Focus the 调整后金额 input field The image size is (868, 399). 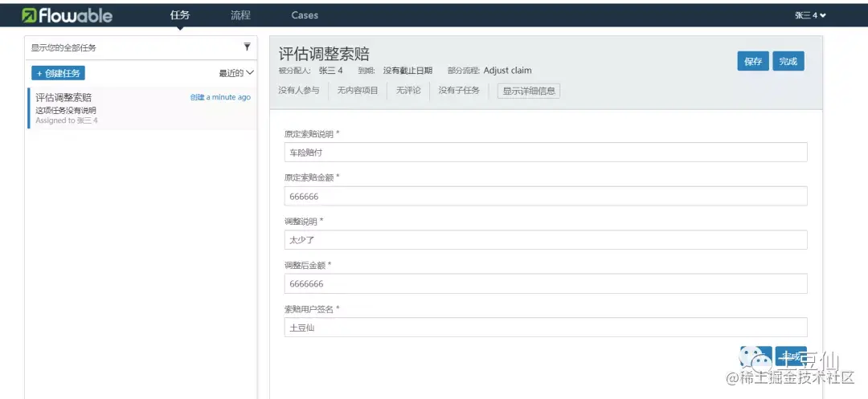[546, 283]
